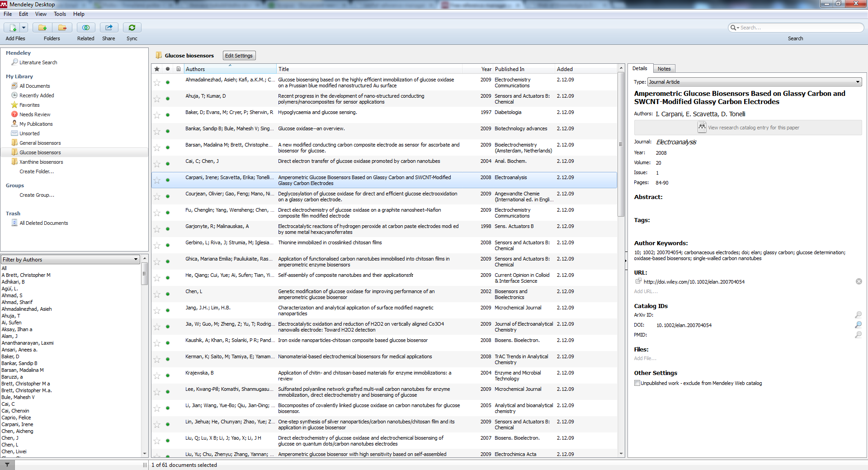Toggle favorite star for Carpani, Irene row
Image resolution: width=868 pixels, height=470 pixels.
tap(157, 180)
